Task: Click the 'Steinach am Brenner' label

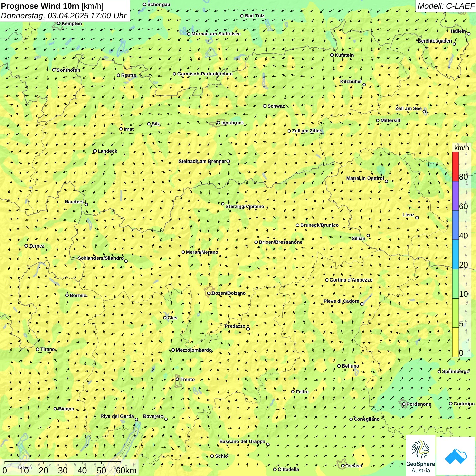Action: pyautogui.click(x=202, y=161)
